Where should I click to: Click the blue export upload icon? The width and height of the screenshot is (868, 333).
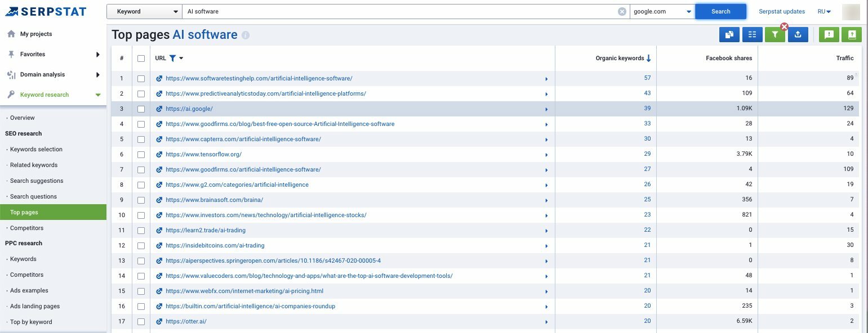click(798, 34)
